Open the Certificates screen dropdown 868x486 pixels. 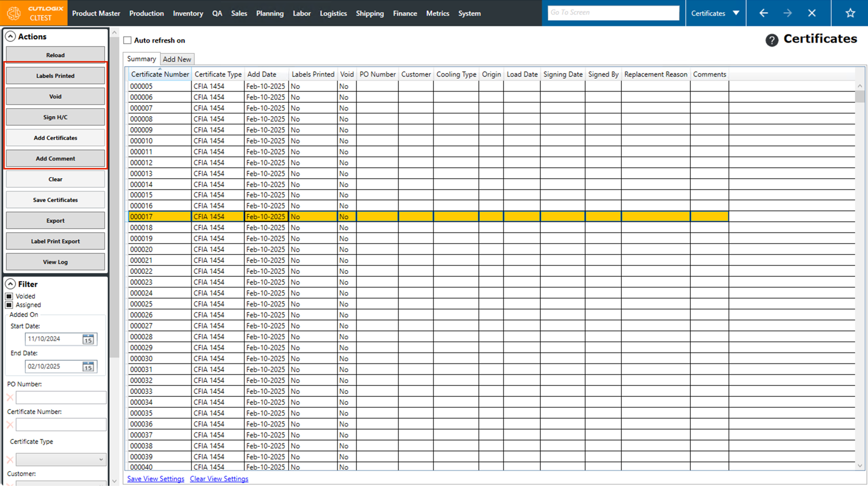pyautogui.click(x=736, y=13)
